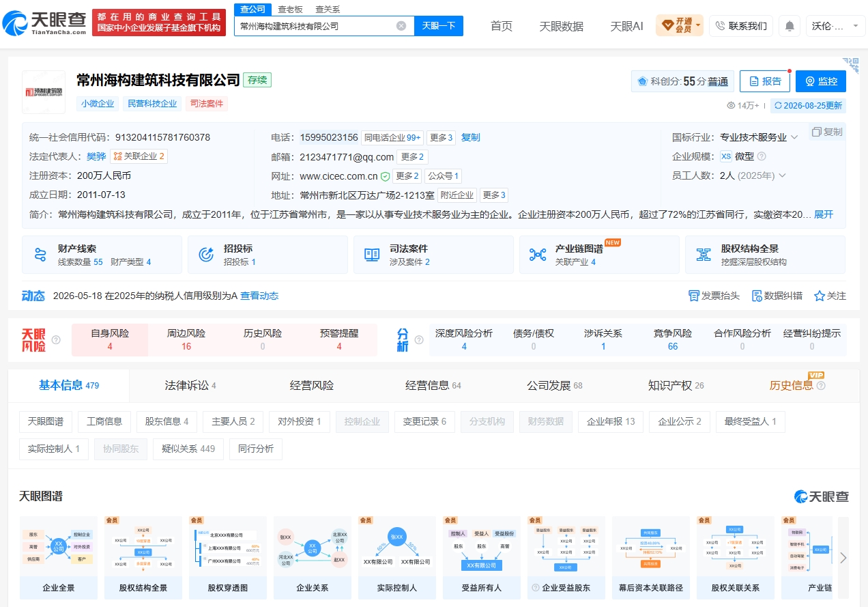Image resolution: width=868 pixels, height=607 pixels.
Task: Open notifications bell icon
Action: (790, 26)
